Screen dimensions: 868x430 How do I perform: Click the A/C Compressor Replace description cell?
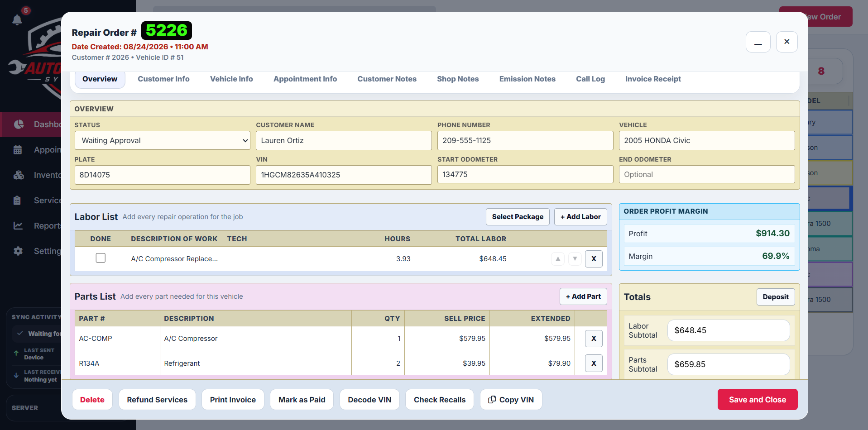[175, 259]
